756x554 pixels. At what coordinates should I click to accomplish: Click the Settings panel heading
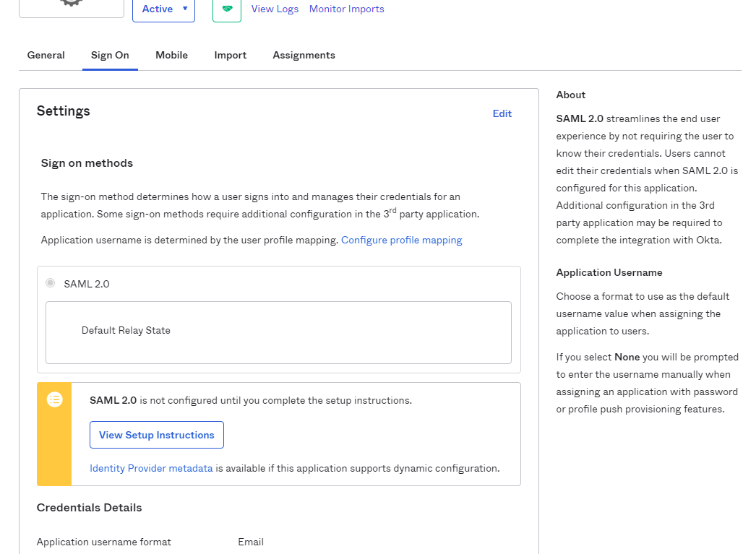(x=64, y=111)
